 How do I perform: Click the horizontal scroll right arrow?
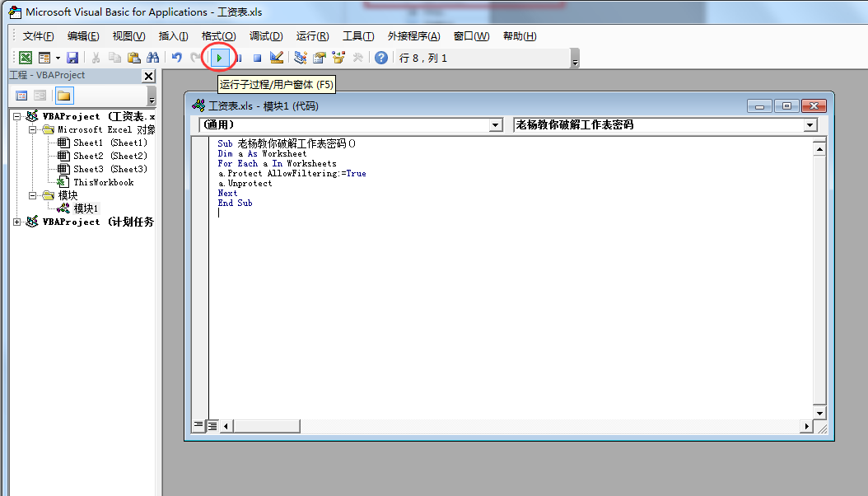pos(806,426)
